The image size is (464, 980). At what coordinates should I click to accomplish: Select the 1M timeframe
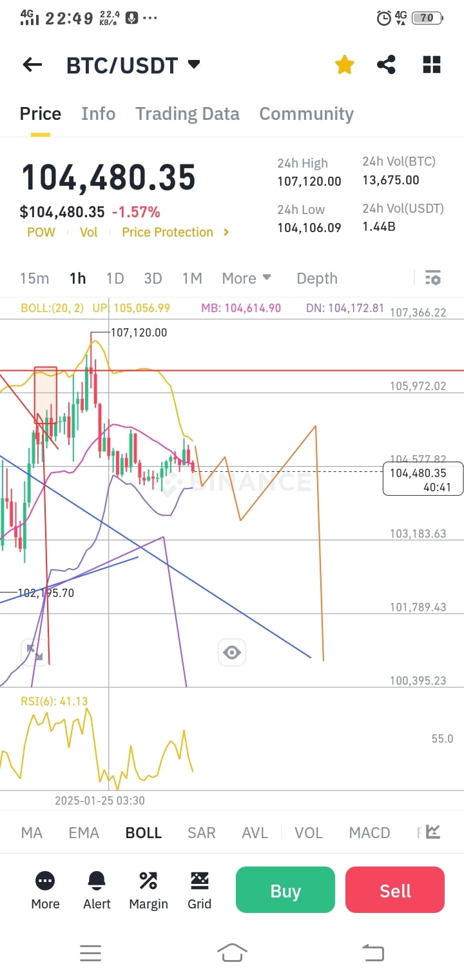click(192, 279)
